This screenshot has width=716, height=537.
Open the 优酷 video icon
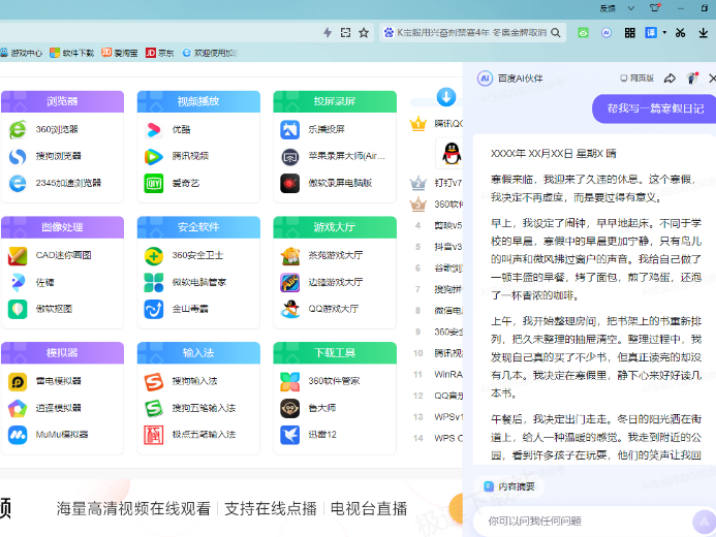point(153,130)
